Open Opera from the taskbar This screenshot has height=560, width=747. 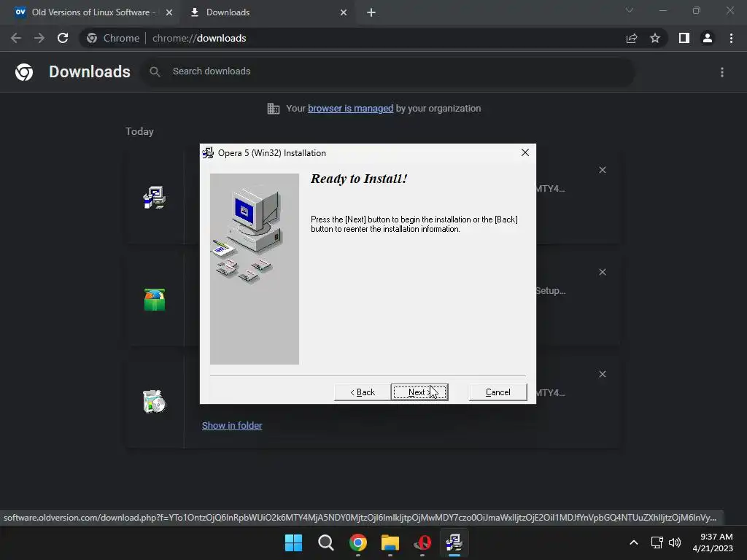(x=422, y=542)
